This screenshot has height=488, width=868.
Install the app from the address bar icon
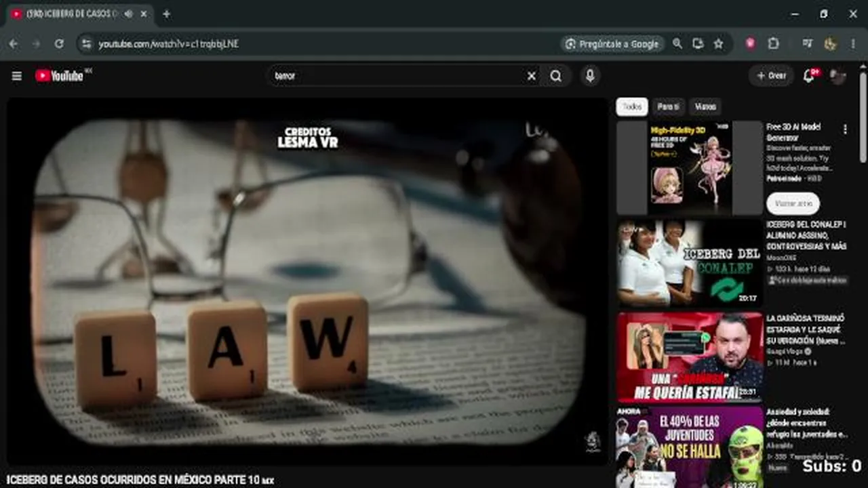(x=698, y=43)
